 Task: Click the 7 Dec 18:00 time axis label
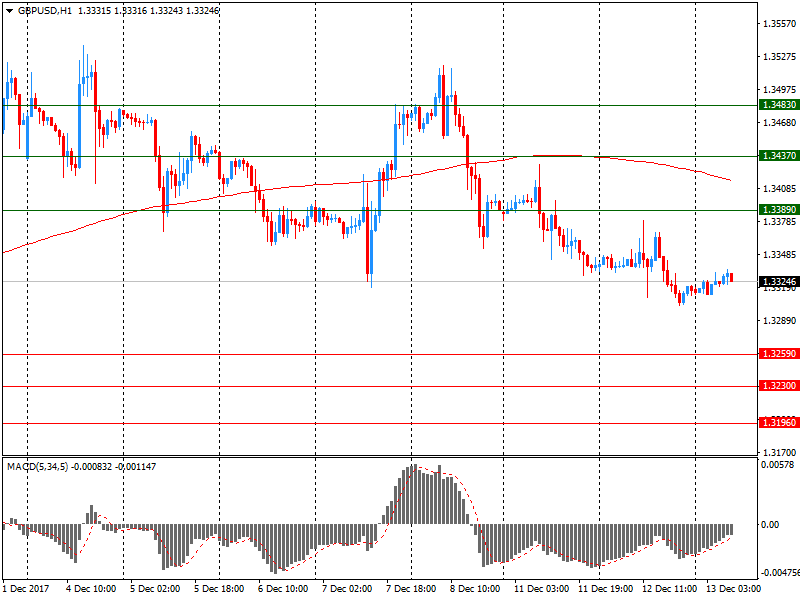tap(411, 589)
